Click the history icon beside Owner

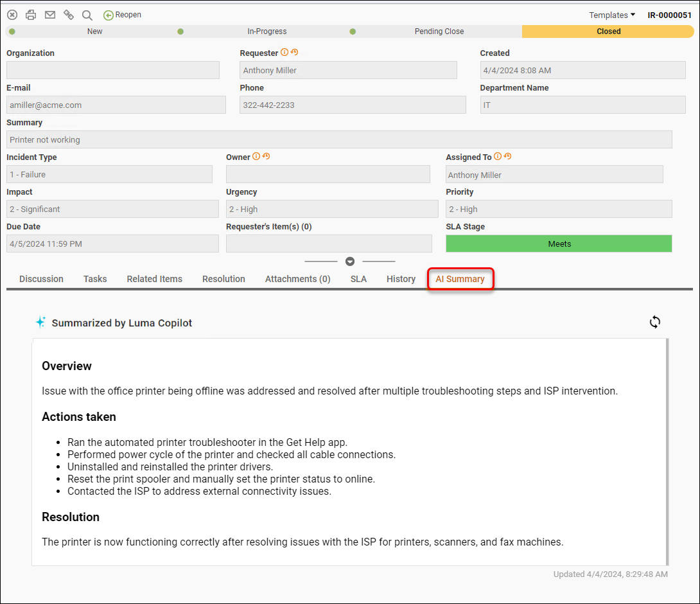click(266, 156)
